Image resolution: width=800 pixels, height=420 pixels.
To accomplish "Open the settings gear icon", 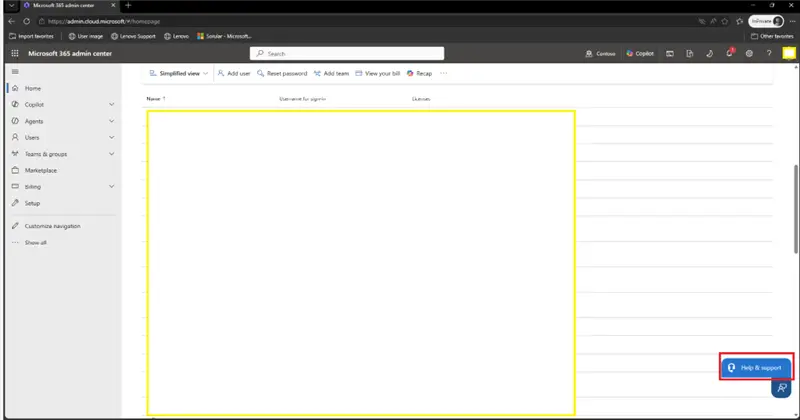I will 749,53.
